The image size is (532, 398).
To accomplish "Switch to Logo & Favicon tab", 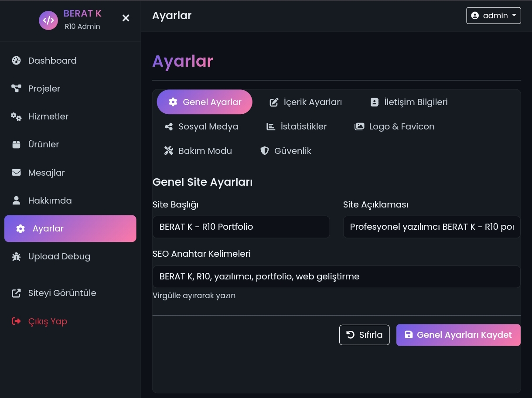I will pyautogui.click(x=395, y=126).
